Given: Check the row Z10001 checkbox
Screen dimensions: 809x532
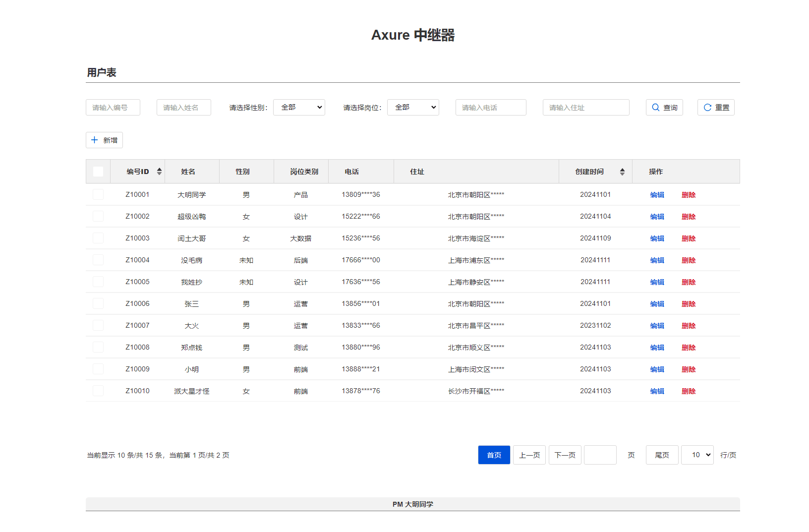Looking at the screenshot, I should 98,194.
